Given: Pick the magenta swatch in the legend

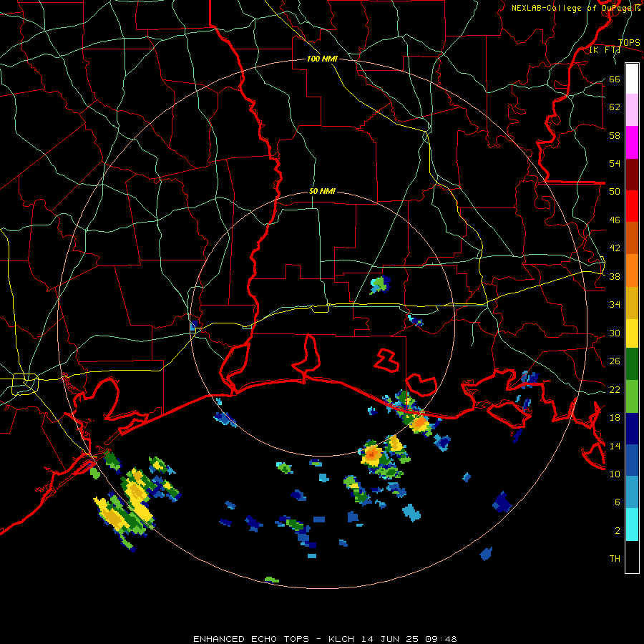Looking at the screenshot, I should pos(632,142).
